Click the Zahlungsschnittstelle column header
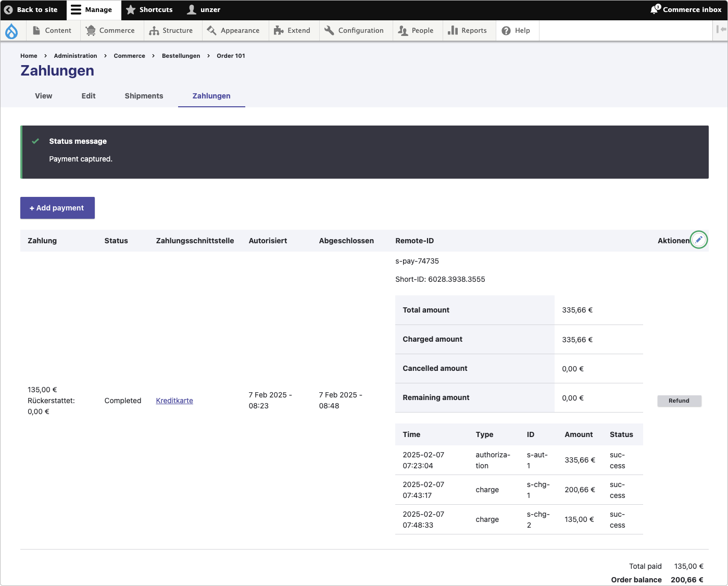728x586 pixels. pos(195,241)
